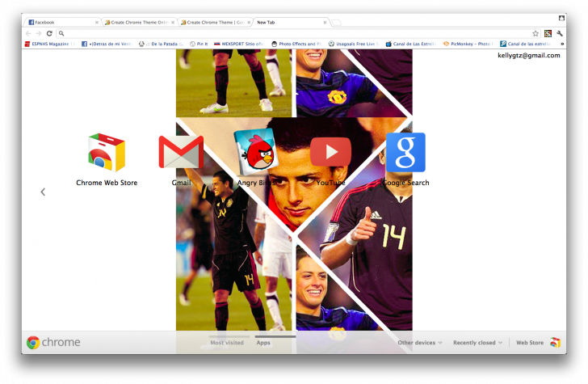The height and width of the screenshot is (384, 588).
Task: Show more bookmarks with overflow chevron
Action: pos(561,44)
